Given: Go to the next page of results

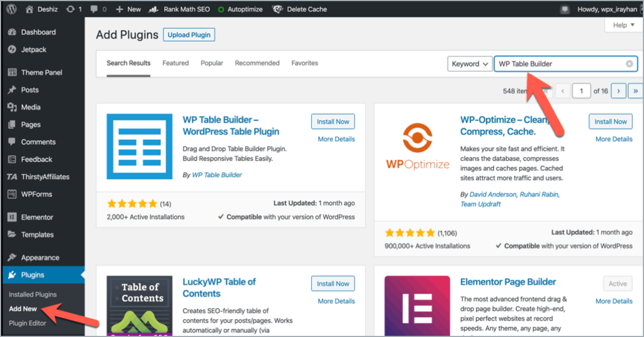Looking at the screenshot, I should [x=618, y=90].
